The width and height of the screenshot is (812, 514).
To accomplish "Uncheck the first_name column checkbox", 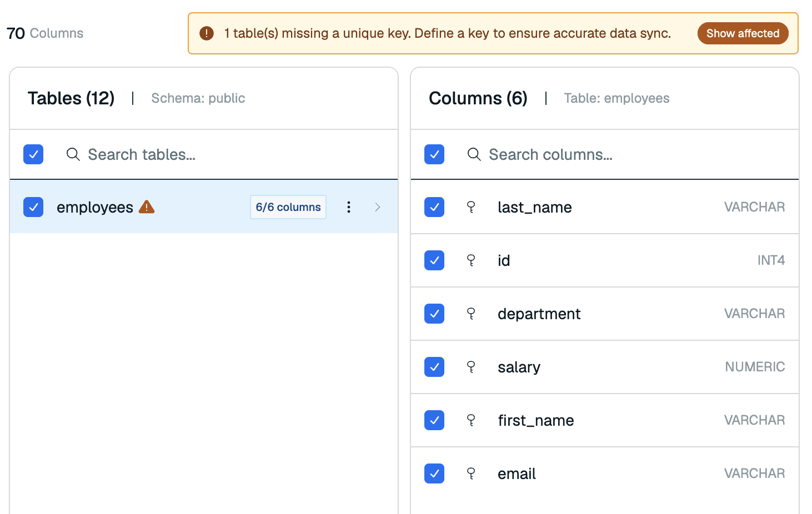I will click(x=434, y=420).
